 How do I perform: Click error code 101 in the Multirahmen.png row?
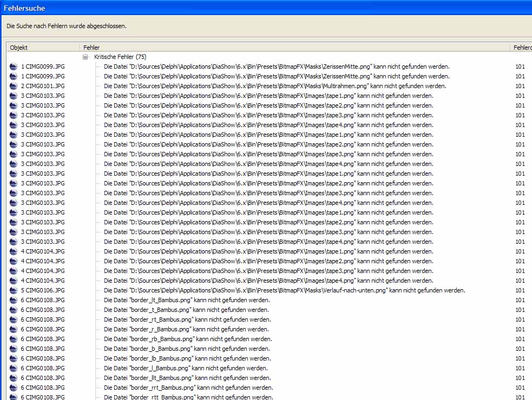click(x=520, y=86)
